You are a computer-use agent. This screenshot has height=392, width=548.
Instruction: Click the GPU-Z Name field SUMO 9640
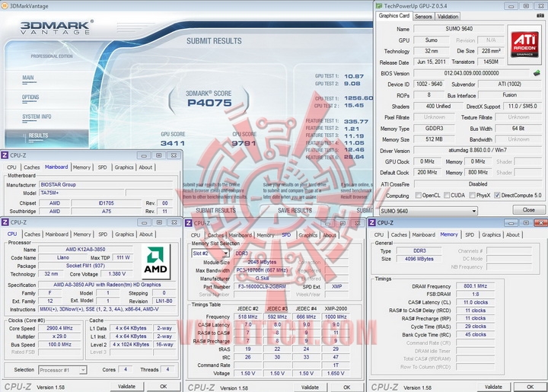(x=459, y=29)
